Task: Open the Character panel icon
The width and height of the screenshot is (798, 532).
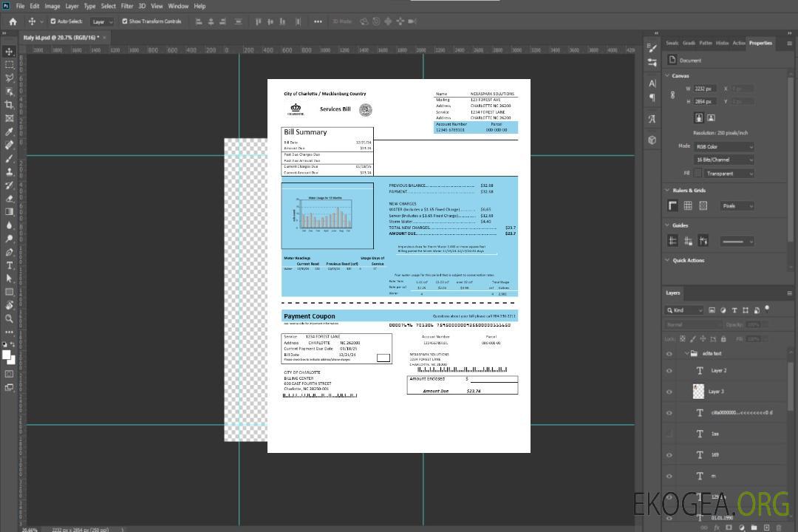Action: pos(652,83)
